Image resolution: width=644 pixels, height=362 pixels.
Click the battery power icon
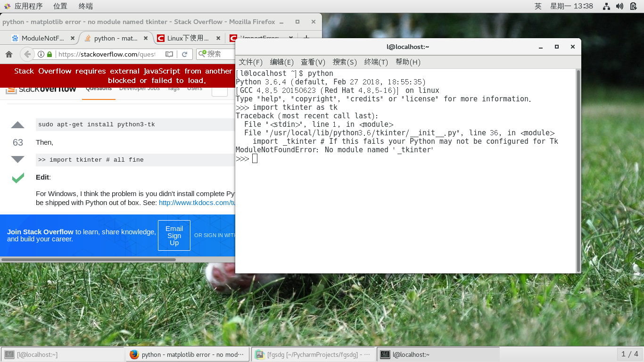pyautogui.click(x=633, y=6)
